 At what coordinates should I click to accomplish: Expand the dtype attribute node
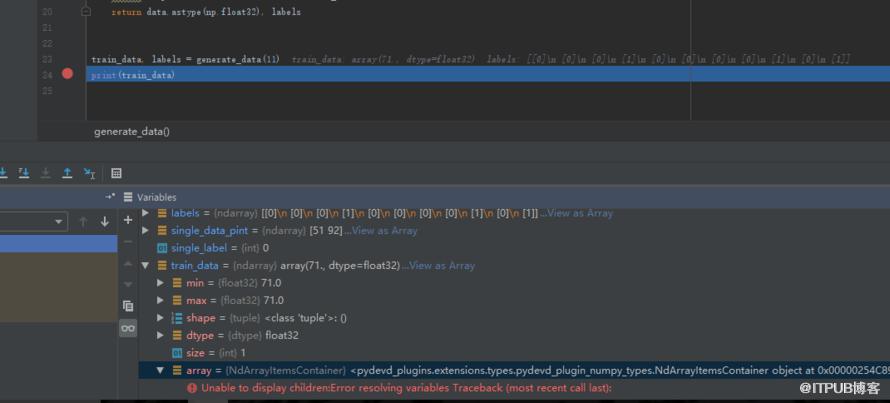coord(161,335)
